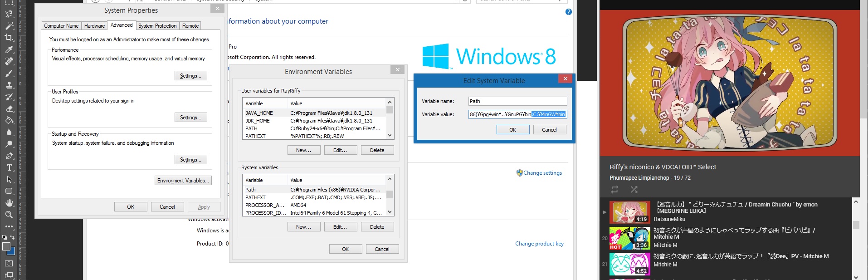Click Edit under user variables

(341, 150)
